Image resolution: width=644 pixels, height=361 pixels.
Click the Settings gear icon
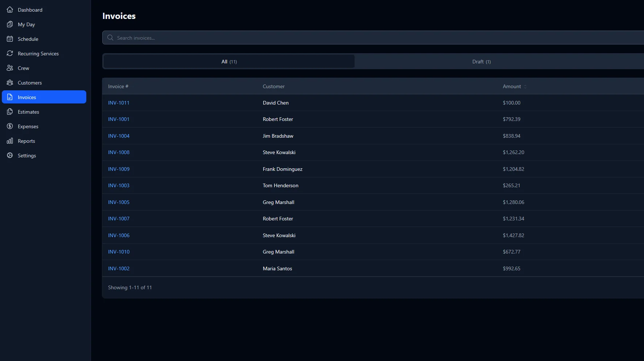pyautogui.click(x=10, y=156)
